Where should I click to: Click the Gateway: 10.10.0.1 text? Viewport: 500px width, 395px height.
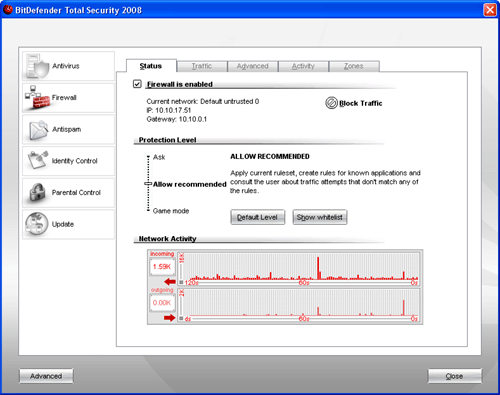click(177, 119)
